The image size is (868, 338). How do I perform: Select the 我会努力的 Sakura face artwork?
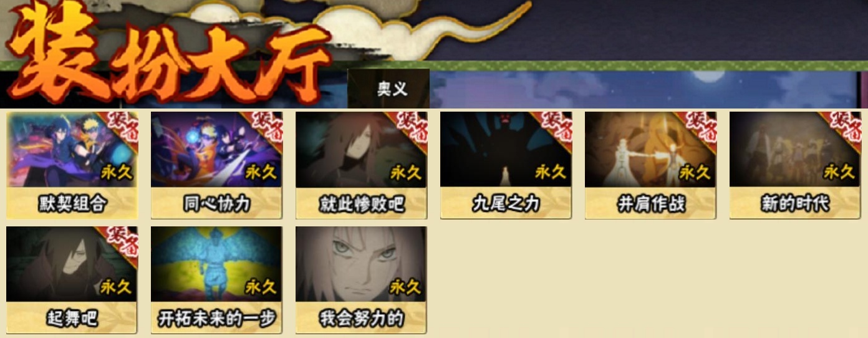pyautogui.click(x=361, y=264)
